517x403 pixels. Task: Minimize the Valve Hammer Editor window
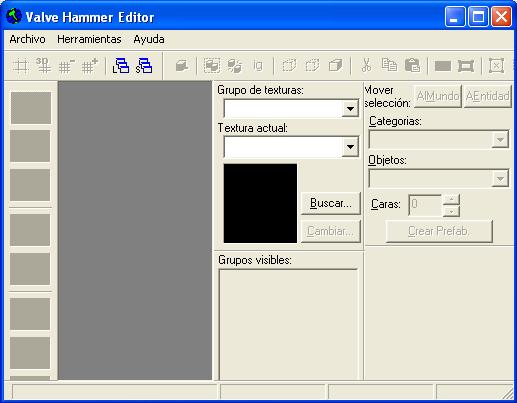[x=455, y=17]
